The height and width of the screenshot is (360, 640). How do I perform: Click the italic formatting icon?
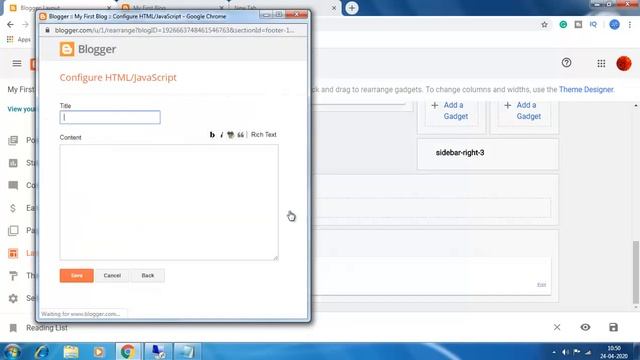pos(222,135)
